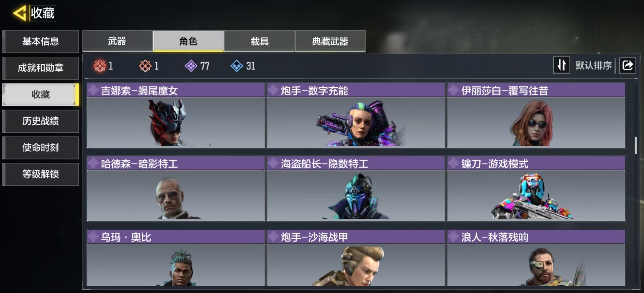
Task: Toggle sort order arrows icon
Action: pos(561,65)
